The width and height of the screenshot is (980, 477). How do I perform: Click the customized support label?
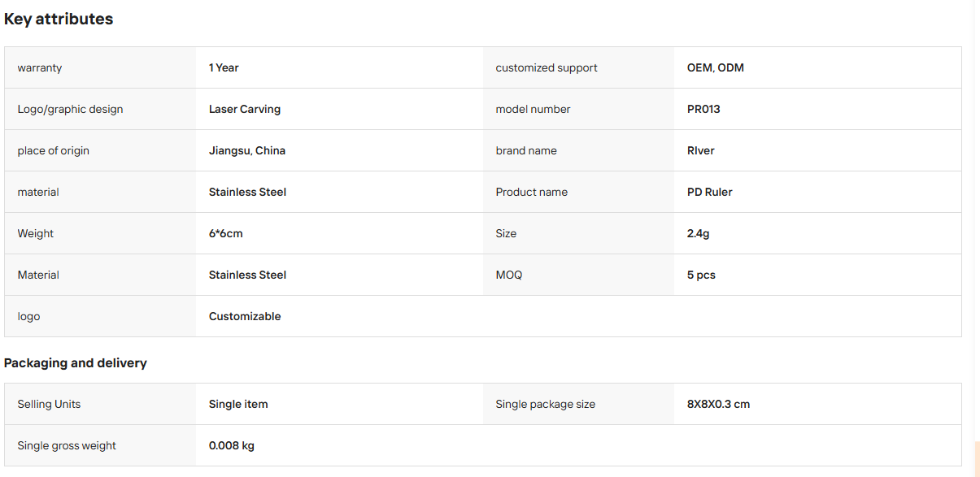pyautogui.click(x=547, y=67)
